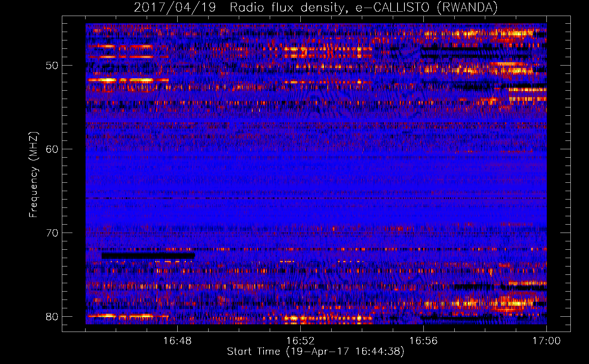Click the 'Start Time (19-Apr-17 16:44:38)' axis label
Viewport: 589px width, 364px height.
click(316, 352)
